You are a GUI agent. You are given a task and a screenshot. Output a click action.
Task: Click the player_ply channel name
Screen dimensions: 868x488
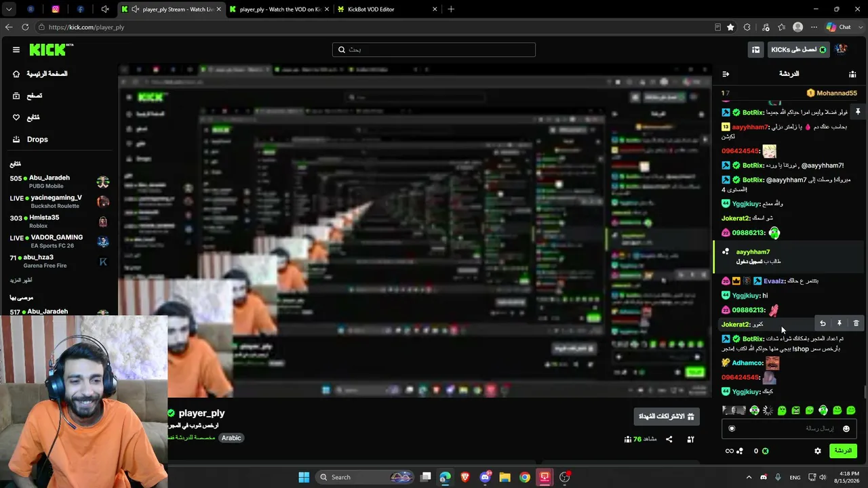coord(201,413)
